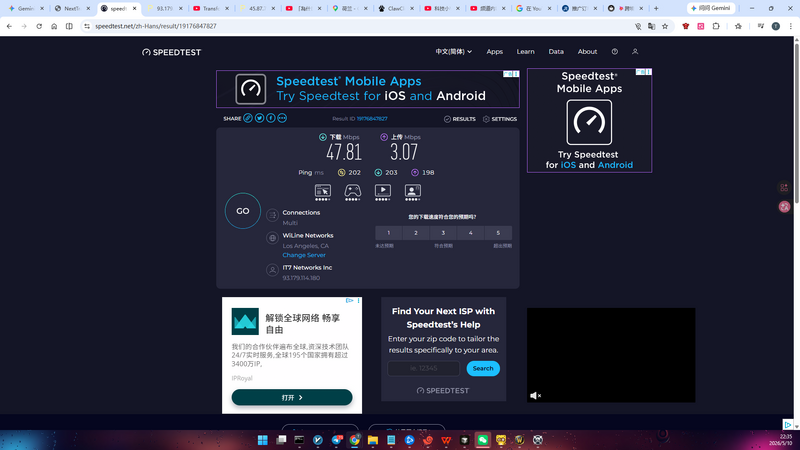This screenshot has width=800, height=450.
Task: Click the upload speed arrow icon
Action: pos(384,137)
